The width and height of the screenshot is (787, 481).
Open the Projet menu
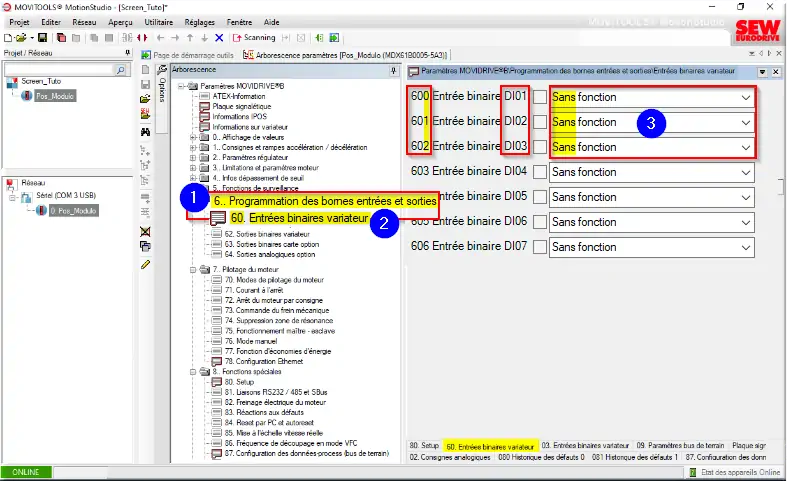point(20,22)
